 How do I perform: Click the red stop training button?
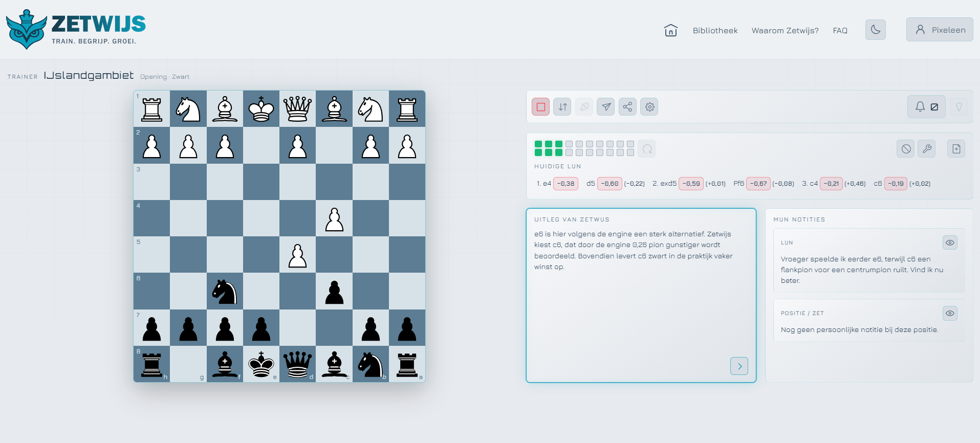coord(540,107)
